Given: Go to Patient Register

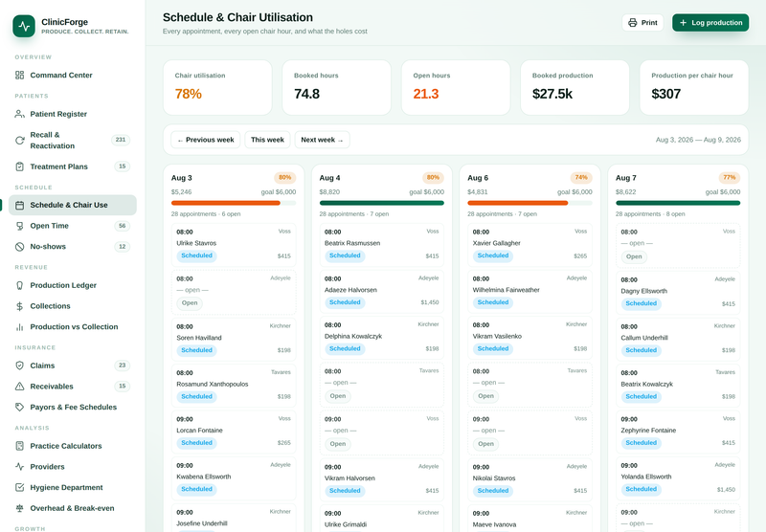Looking at the screenshot, I should (x=73, y=114).
